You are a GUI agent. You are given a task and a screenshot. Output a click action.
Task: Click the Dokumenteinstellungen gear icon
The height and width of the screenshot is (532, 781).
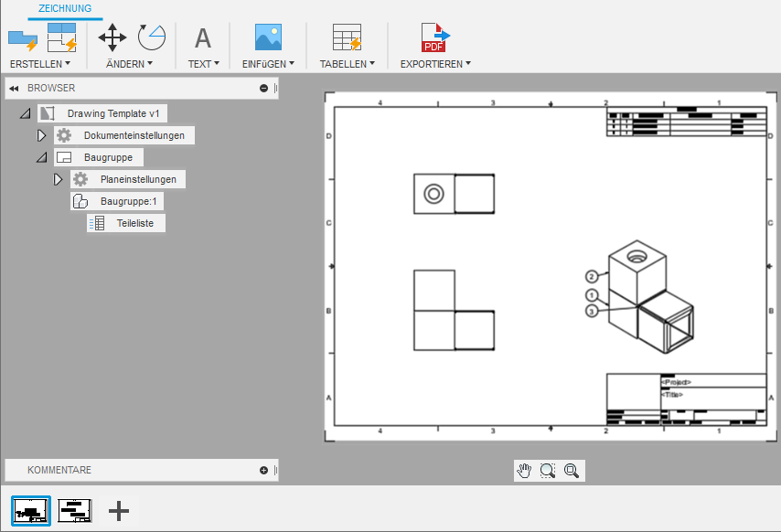(x=64, y=135)
